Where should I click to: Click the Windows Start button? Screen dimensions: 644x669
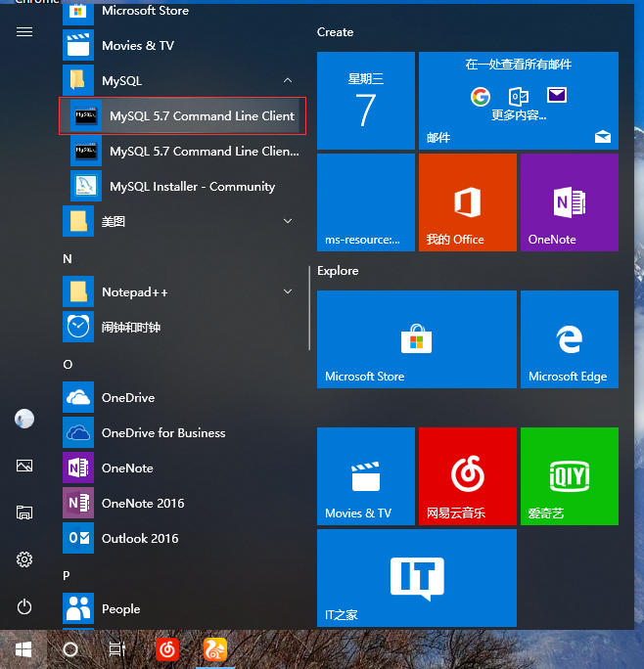[x=23, y=648]
